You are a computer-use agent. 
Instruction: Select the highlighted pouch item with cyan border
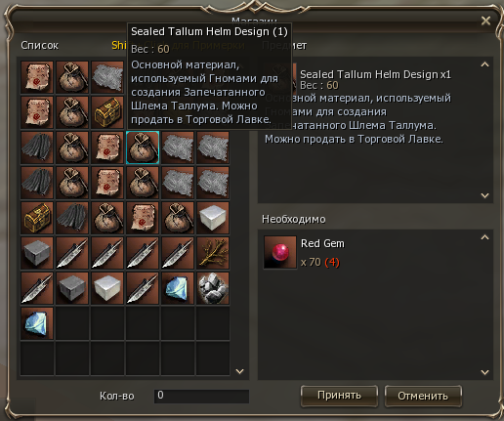click(143, 147)
